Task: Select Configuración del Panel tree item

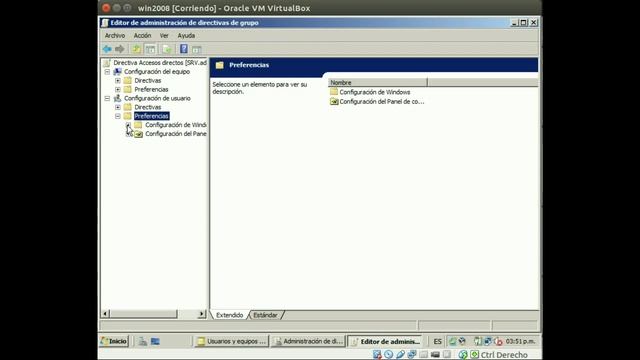Action: coord(176,134)
